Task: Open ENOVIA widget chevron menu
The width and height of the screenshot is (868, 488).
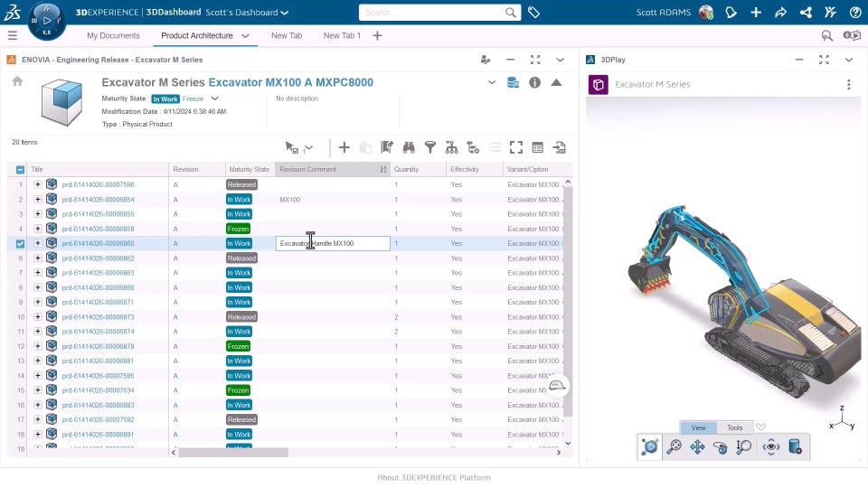Action: tap(560, 60)
